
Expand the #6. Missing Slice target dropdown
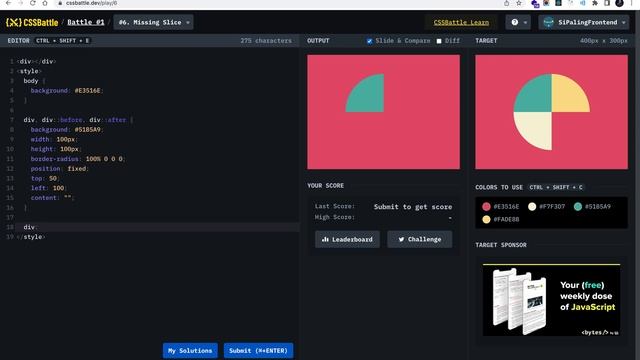[153, 22]
